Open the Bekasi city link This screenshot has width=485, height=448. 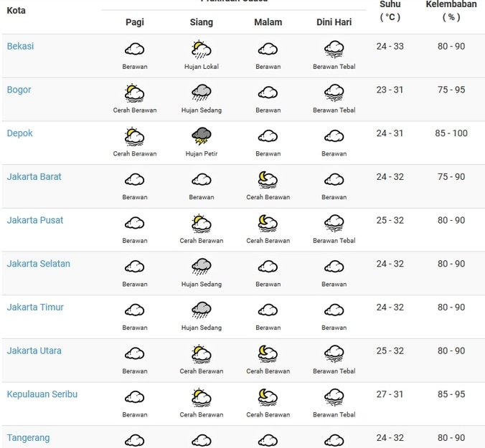point(20,47)
